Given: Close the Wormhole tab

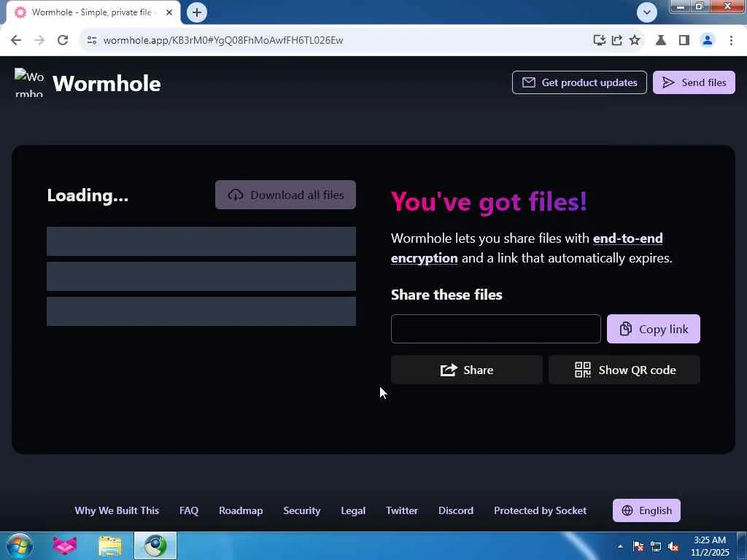Looking at the screenshot, I should tap(169, 12).
